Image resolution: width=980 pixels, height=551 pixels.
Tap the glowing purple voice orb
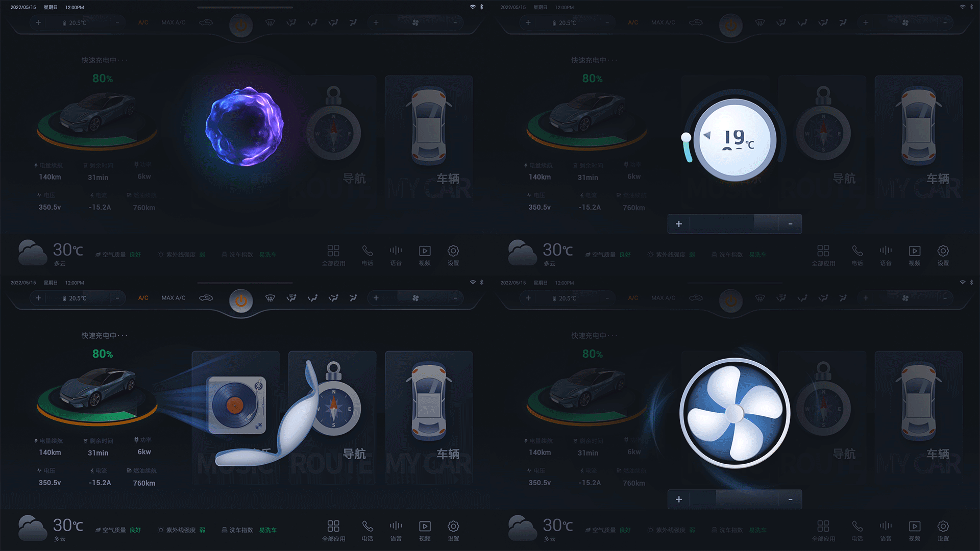(x=244, y=127)
